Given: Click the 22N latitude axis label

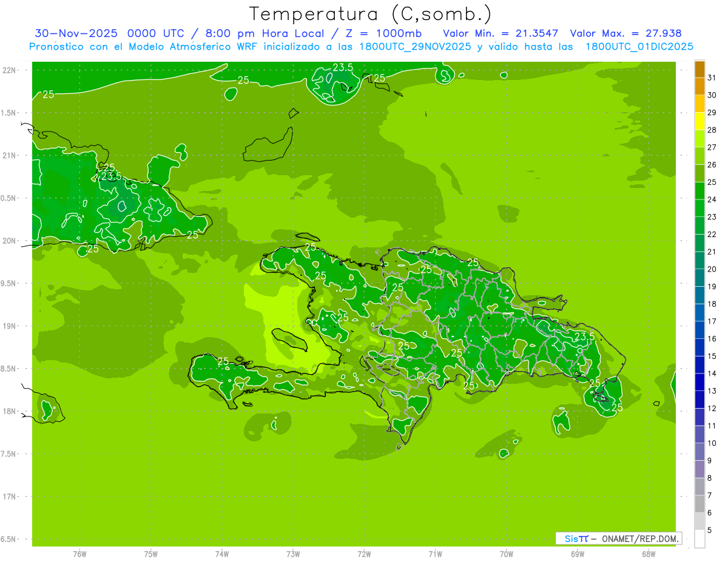Looking at the screenshot, I should click(10, 70).
